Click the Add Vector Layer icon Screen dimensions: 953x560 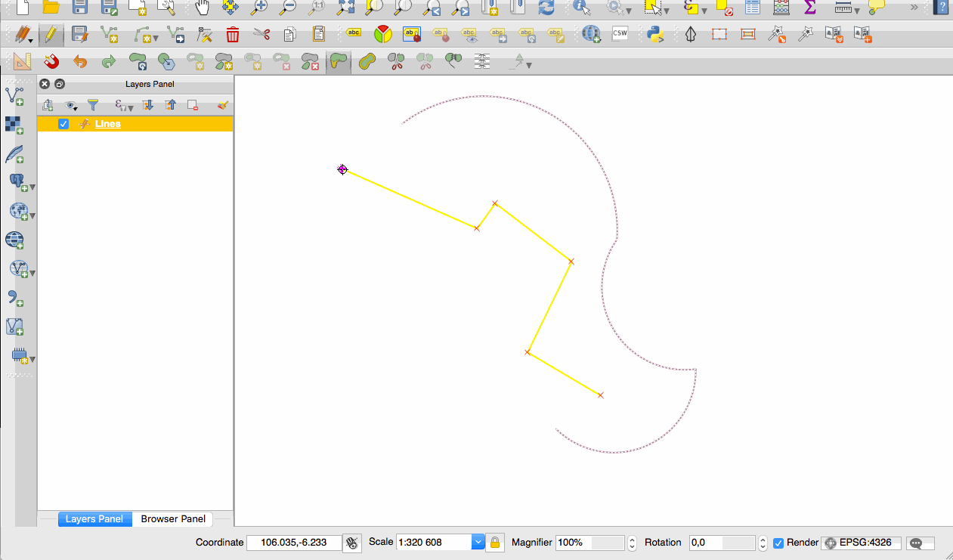[x=14, y=96]
